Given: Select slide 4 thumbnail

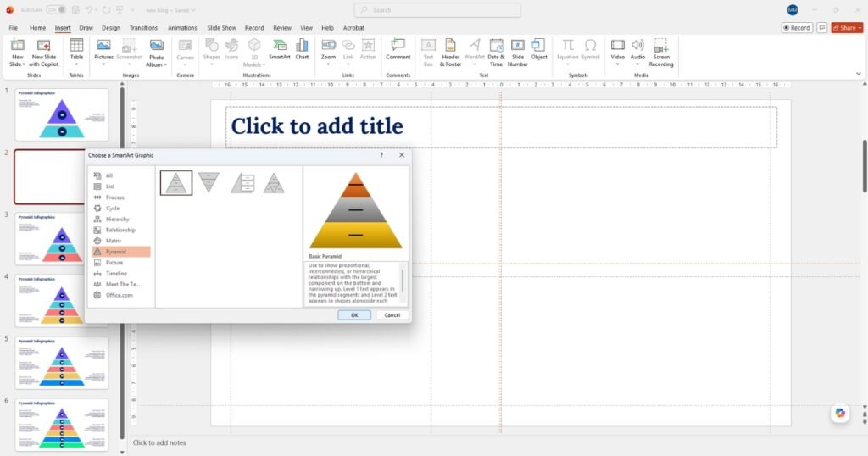Looking at the screenshot, I should coord(62,301).
